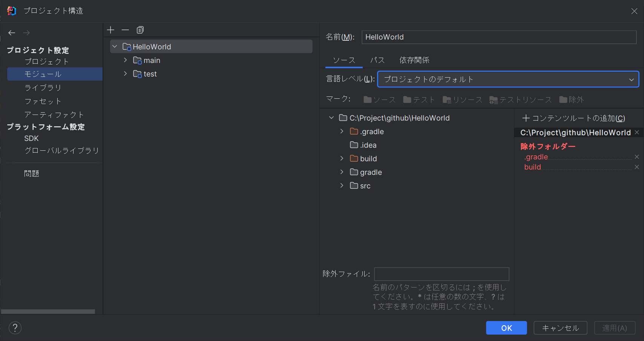Open help via the question mark icon
Viewport: 644px width, 341px height.
coord(15,328)
